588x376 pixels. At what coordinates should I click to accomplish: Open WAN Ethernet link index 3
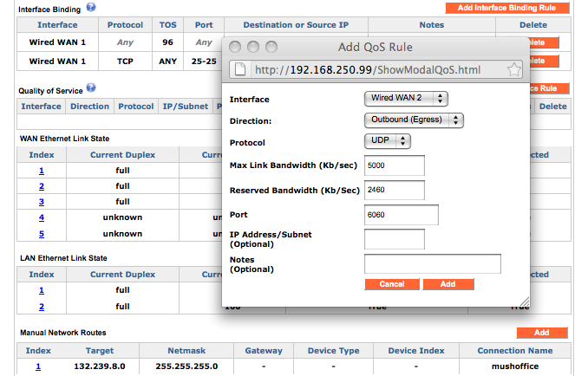tap(42, 202)
